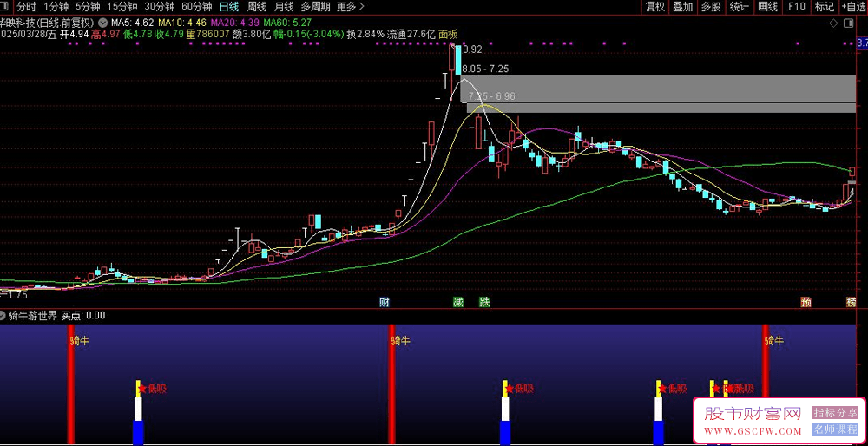This screenshot has height=446, width=868.
Task: Select the gray gap zone labeled 7.25 - 6.96
Action: point(661,108)
